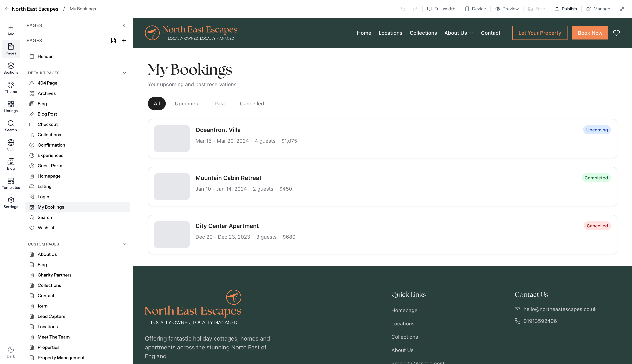Click the wishlist heart in the site navigation
The width and height of the screenshot is (632, 364).
(616, 33)
